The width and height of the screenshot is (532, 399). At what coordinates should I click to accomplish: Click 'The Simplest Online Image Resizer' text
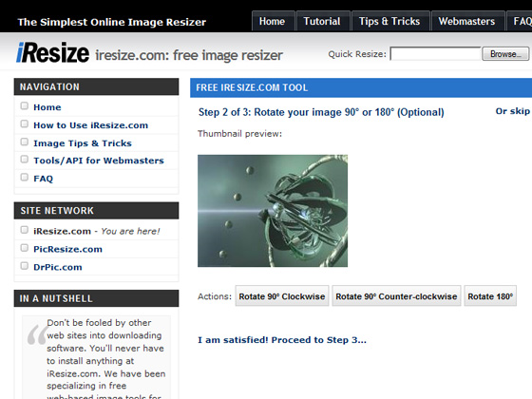[112, 22]
